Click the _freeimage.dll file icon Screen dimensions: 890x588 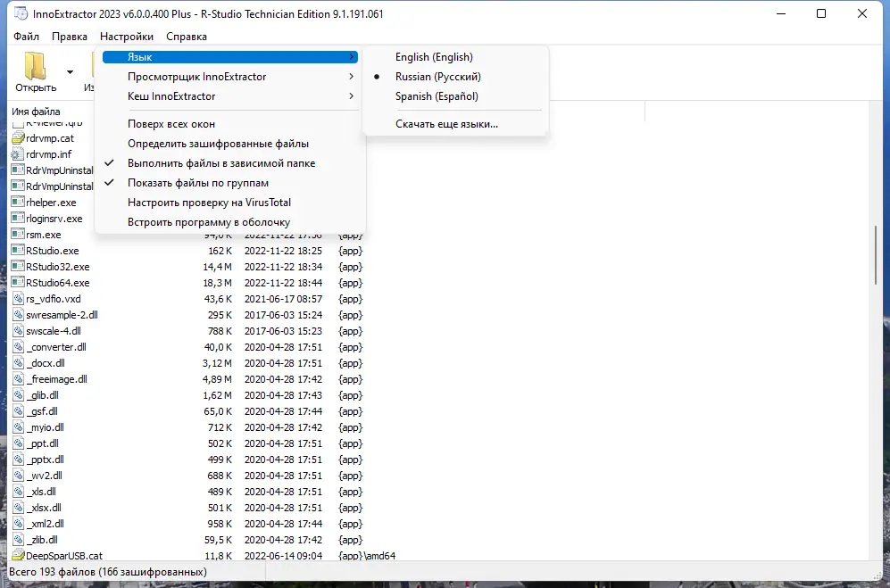18,378
